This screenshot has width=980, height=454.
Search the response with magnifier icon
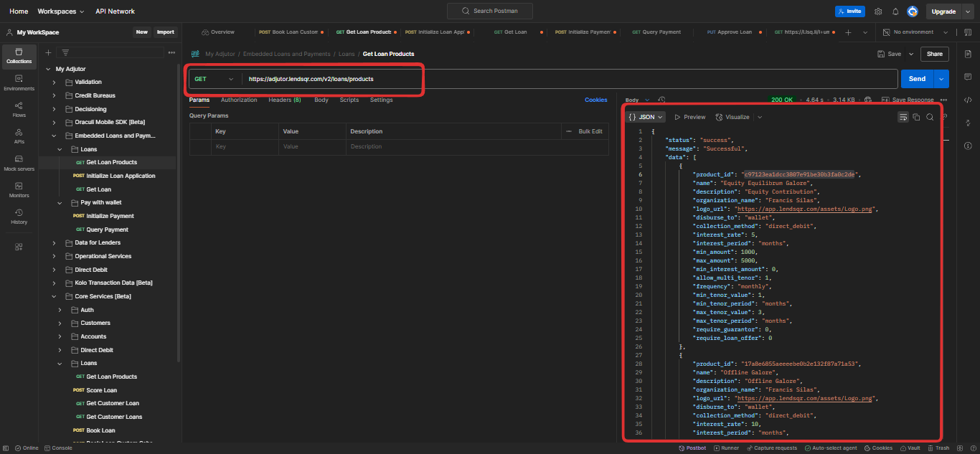(930, 117)
